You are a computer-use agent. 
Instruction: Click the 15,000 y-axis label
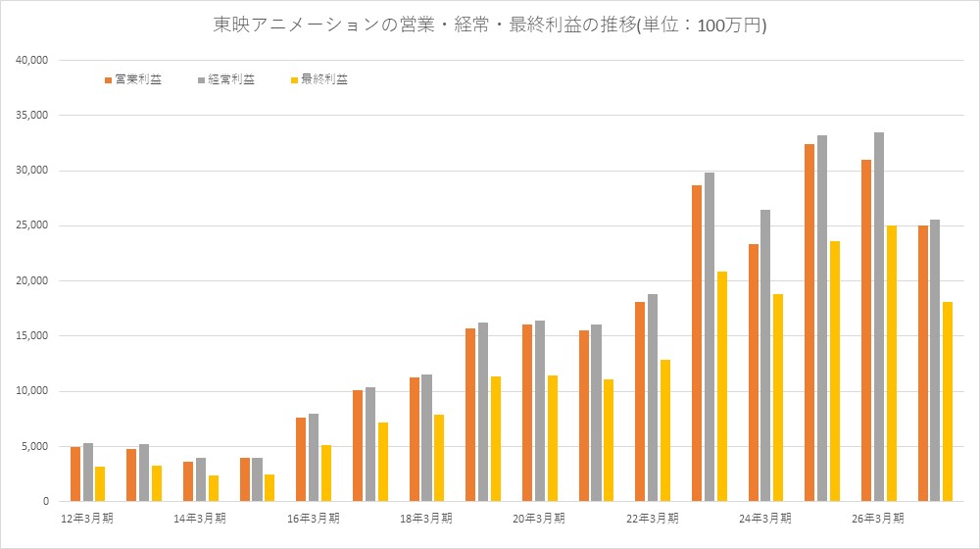point(32,336)
